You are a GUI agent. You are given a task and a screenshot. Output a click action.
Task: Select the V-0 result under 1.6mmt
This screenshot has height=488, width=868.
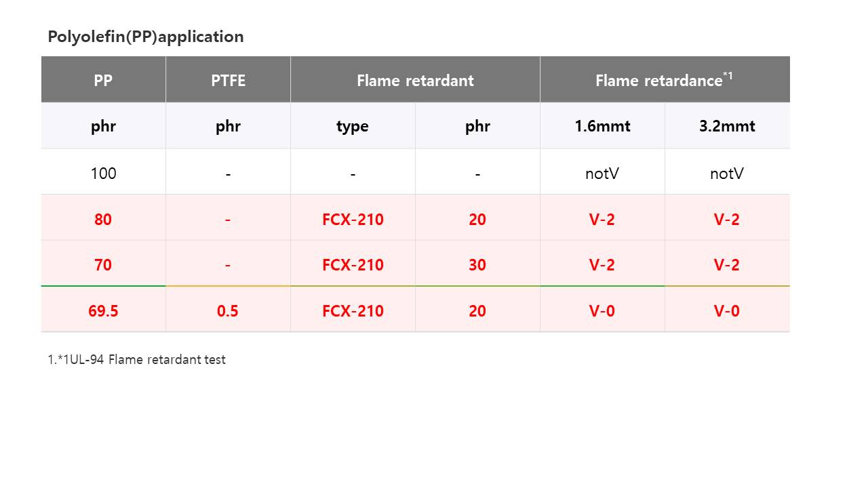[x=602, y=310]
